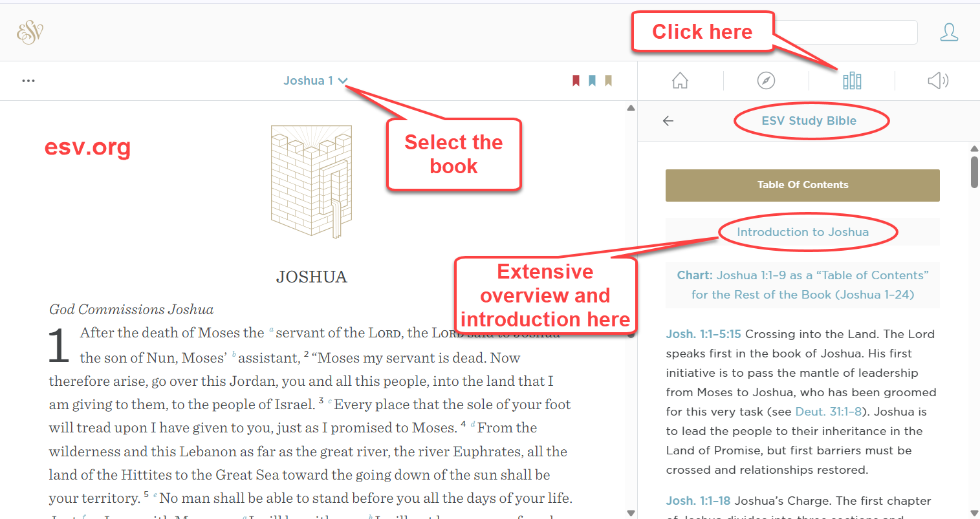Click the search field in the header
This screenshot has width=980, height=519.
tap(844, 32)
